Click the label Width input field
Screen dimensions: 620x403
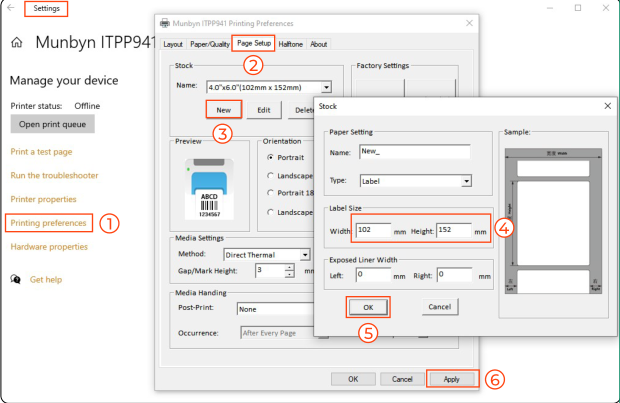[x=373, y=230]
